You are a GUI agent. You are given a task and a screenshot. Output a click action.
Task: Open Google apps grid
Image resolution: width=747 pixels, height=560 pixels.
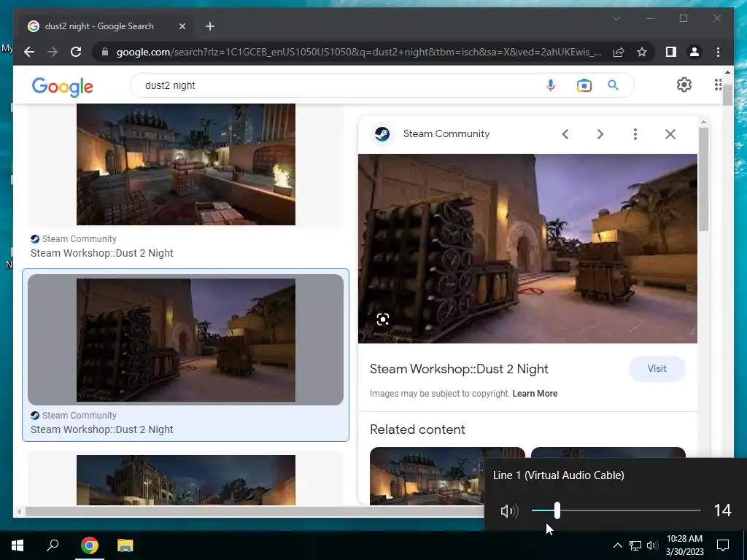click(718, 85)
